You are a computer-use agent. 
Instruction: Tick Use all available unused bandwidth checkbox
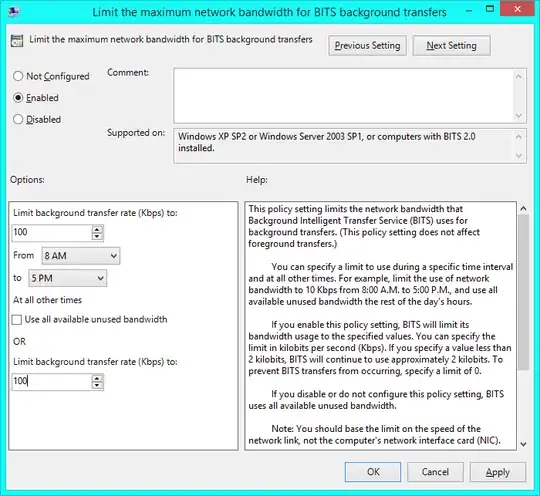click(17, 320)
